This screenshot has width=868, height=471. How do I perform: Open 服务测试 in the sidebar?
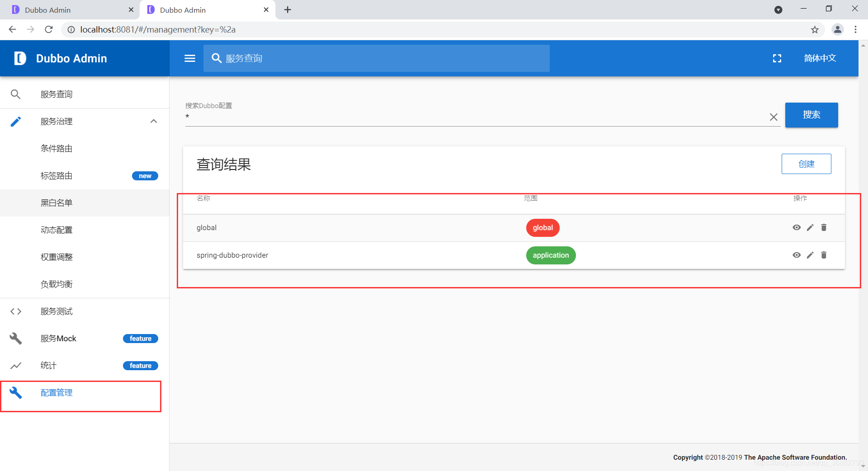[85, 311]
